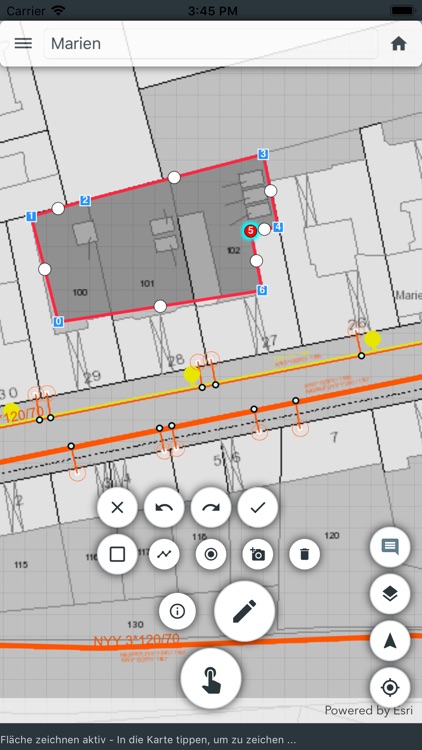This screenshot has height=750, width=422.
Task: Select the polyline drawing tool
Action: pyautogui.click(x=164, y=554)
